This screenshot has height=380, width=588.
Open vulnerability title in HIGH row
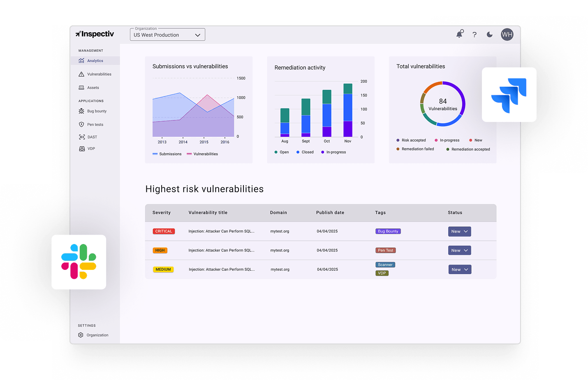click(222, 250)
